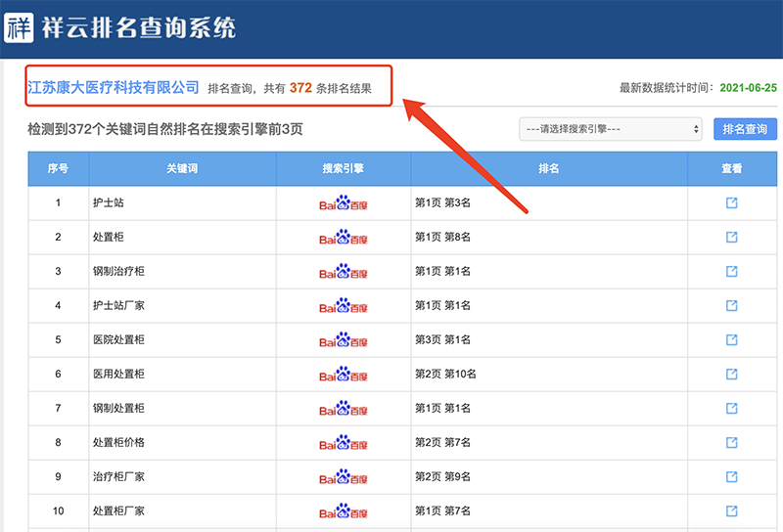Click the 查看 column header

[x=731, y=168]
